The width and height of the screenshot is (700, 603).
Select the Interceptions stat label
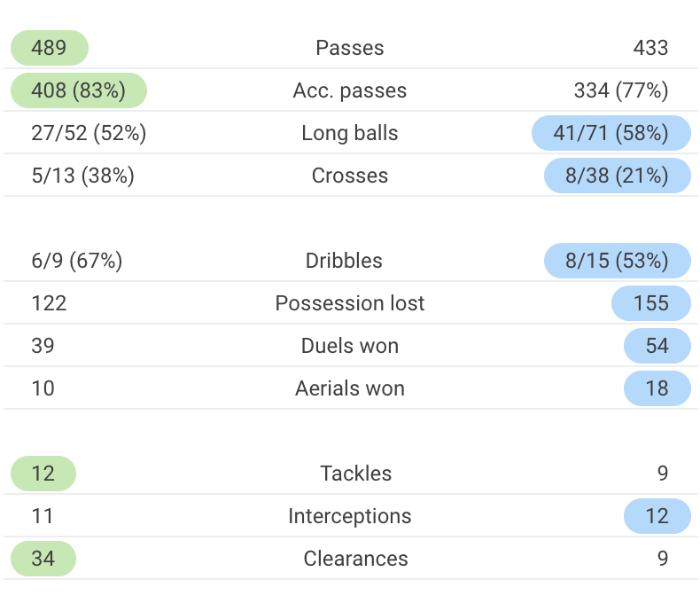[350, 516]
